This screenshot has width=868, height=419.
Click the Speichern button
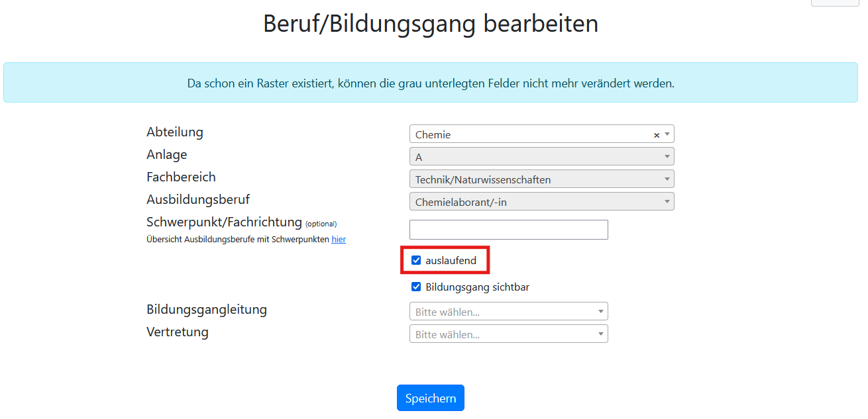click(x=431, y=398)
